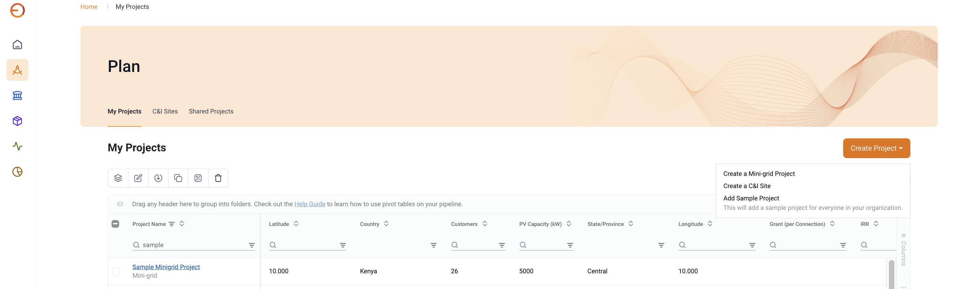Open Customers filter options menu
980x289 pixels.
click(x=502, y=245)
